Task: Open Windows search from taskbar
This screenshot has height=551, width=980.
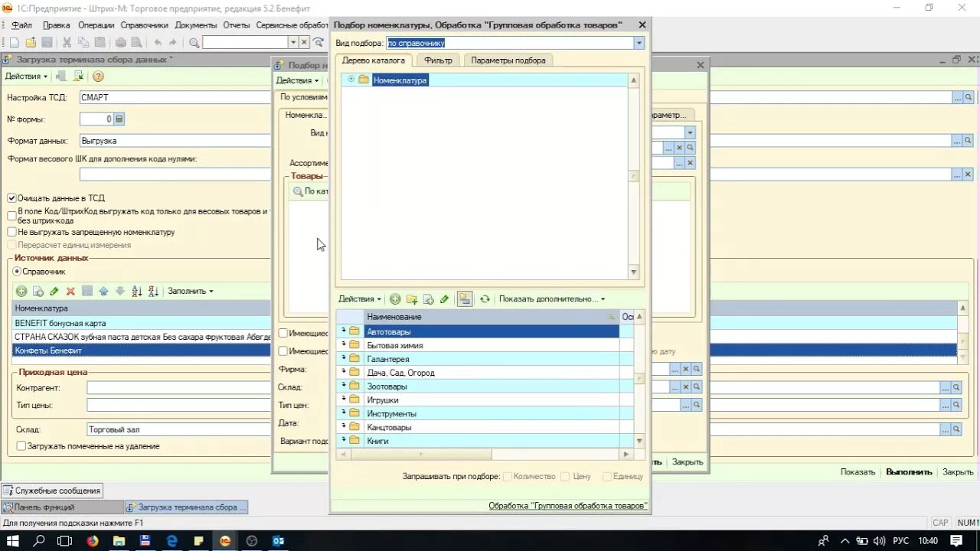Action: pyautogui.click(x=39, y=541)
